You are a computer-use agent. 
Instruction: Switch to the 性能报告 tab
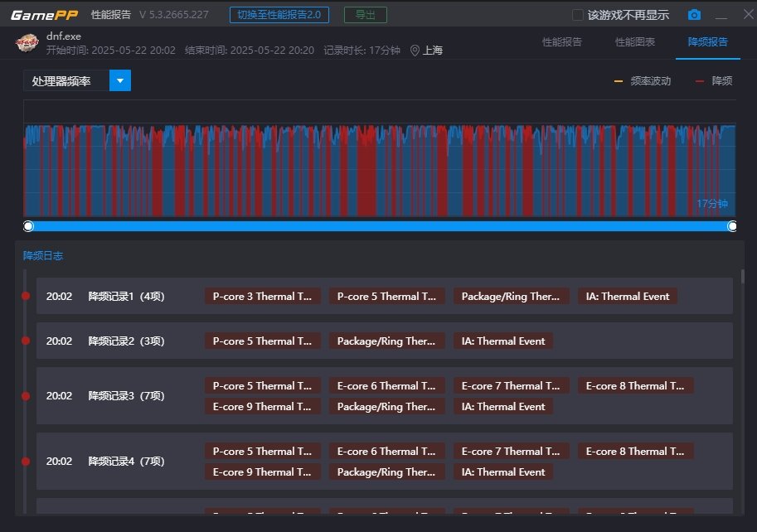(561, 42)
